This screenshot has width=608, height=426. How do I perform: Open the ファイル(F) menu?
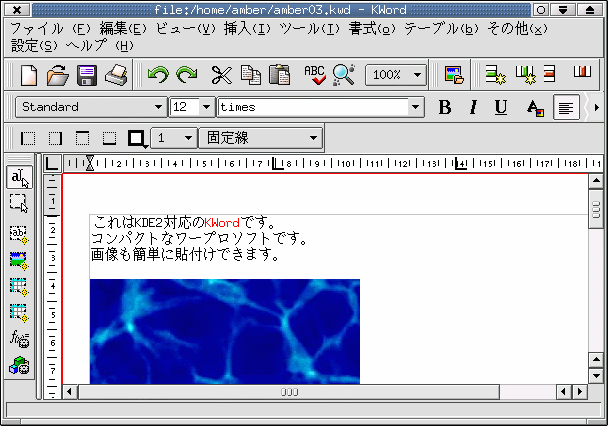point(50,29)
